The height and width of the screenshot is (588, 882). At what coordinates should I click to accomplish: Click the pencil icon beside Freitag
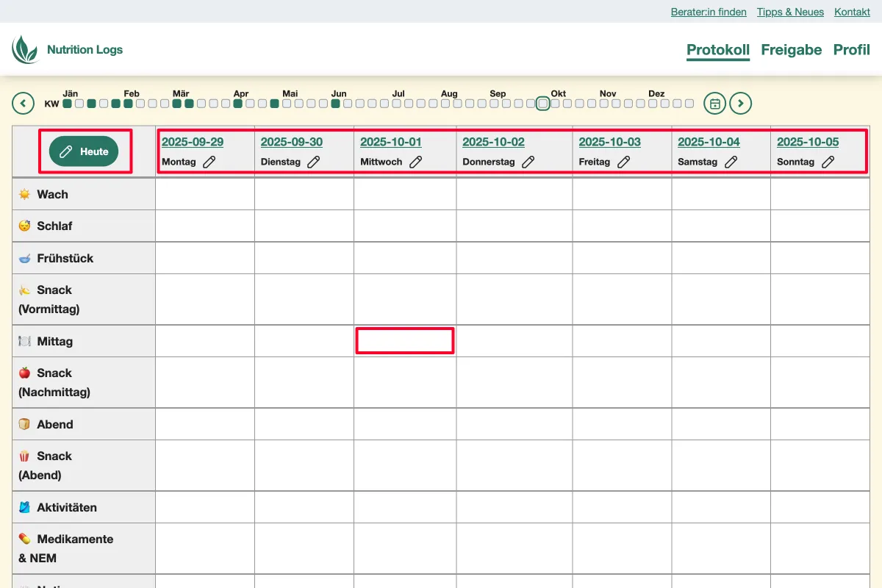click(x=623, y=162)
